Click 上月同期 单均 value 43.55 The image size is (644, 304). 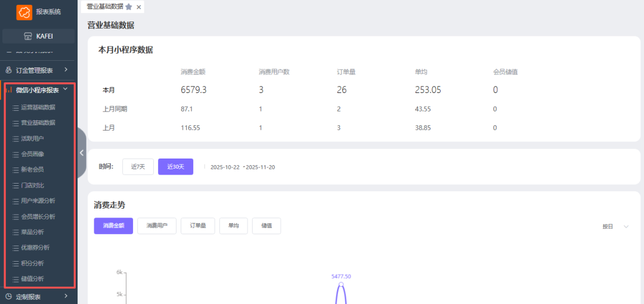coord(423,109)
